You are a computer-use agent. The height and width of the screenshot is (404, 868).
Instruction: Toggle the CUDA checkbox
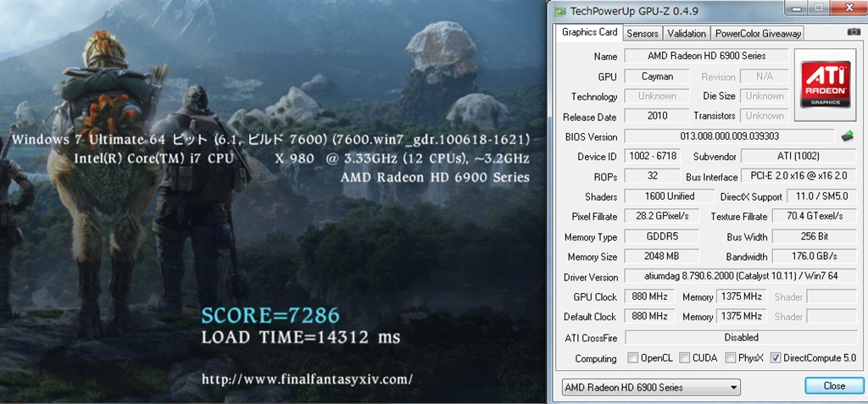(685, 357)
